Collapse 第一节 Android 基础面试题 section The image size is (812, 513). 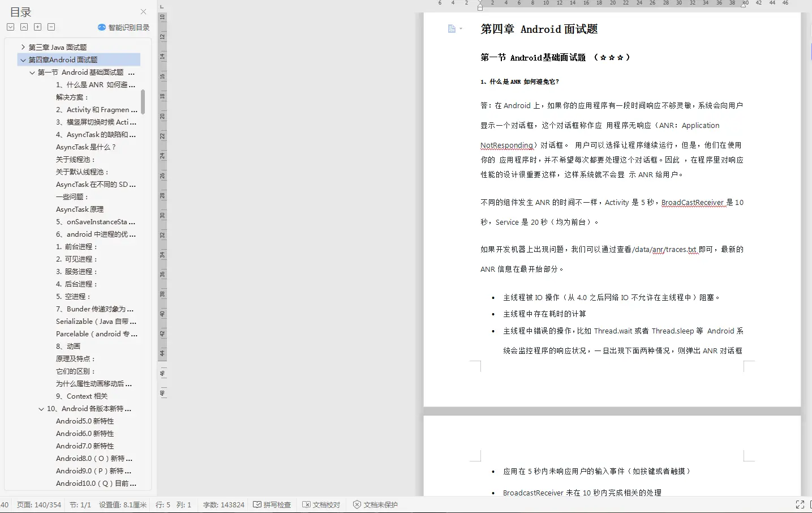click(x=32, y=72)
